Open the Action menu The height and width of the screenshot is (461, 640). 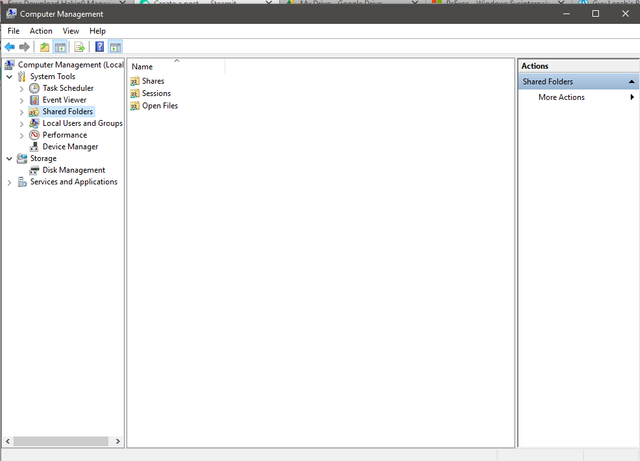(x=41, y=31)
